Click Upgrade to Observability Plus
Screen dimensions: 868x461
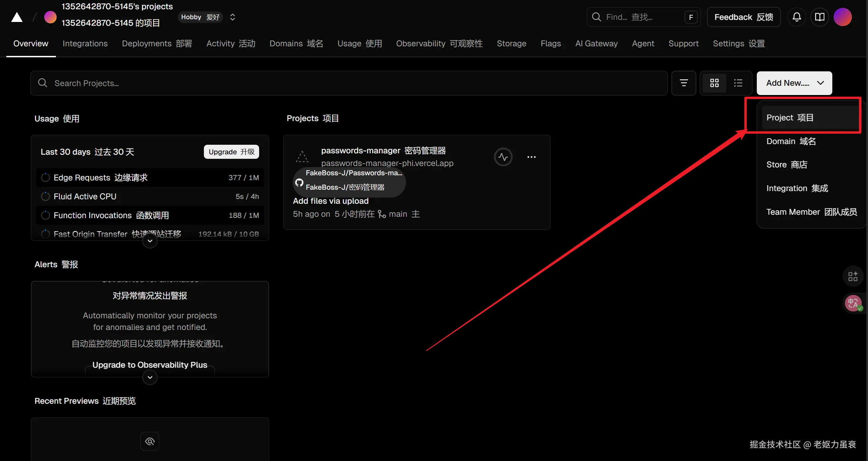click(x=150, y=365)
